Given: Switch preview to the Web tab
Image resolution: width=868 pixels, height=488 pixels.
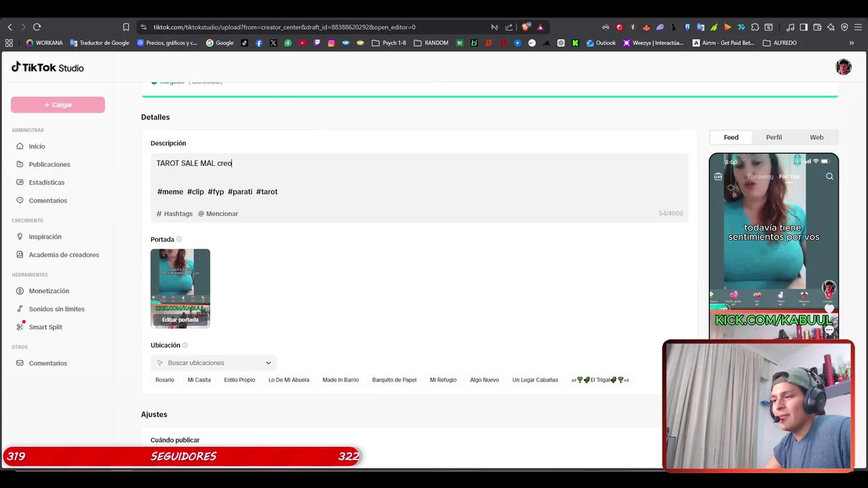Looking at the screenshot, I should pyautogui.click(x=816, y=137).
